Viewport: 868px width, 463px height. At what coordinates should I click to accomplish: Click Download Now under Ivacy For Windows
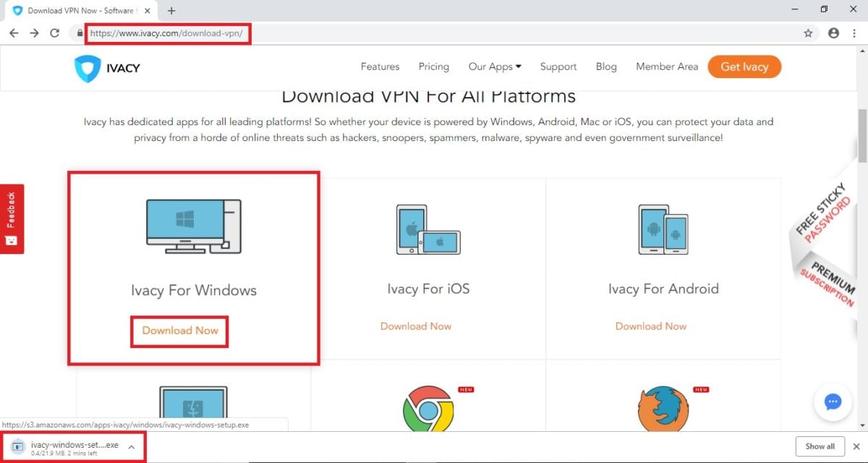pyautogui.click(x=179, y=331)
